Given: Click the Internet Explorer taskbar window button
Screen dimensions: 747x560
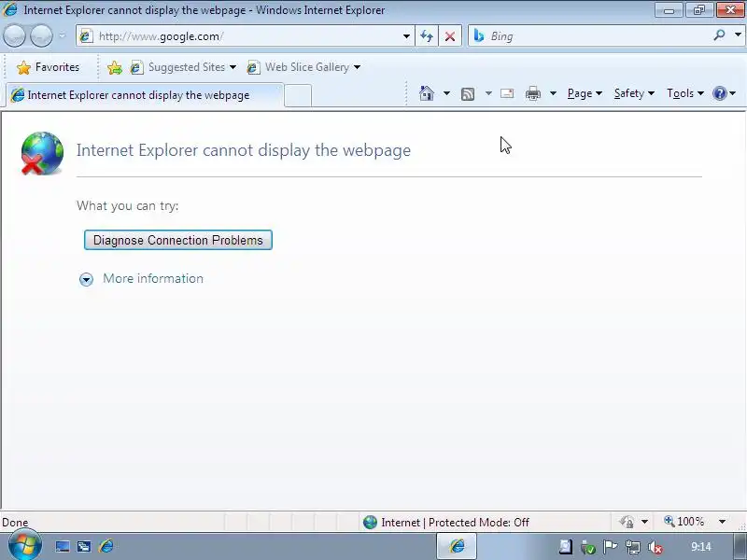Looking at the screenshot, I should coord(457,546).
